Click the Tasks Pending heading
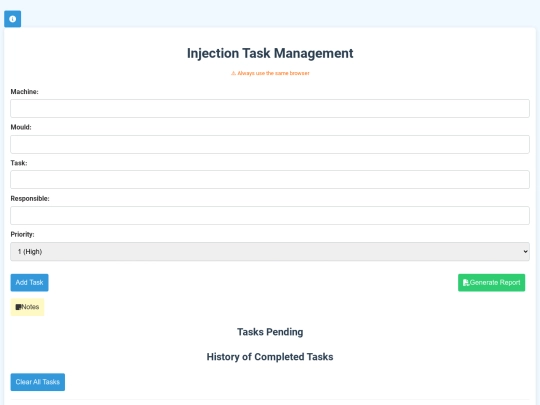The width and height of the screenshot is (540, 405). tap(270, 332)
